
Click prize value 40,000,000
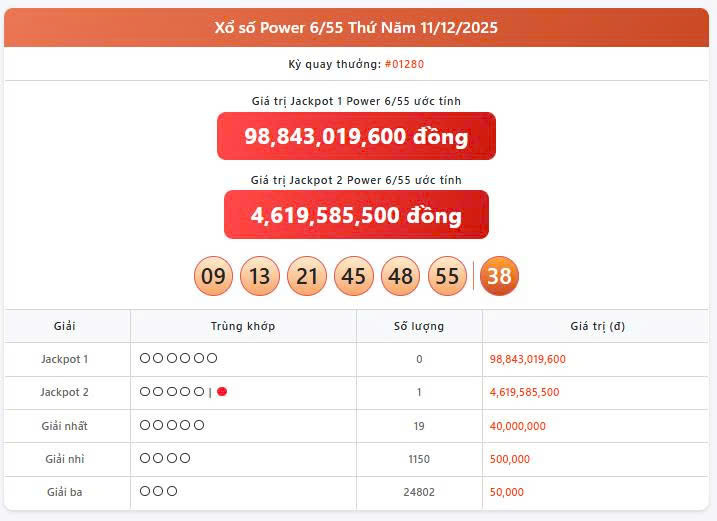[x=518, y=426]
